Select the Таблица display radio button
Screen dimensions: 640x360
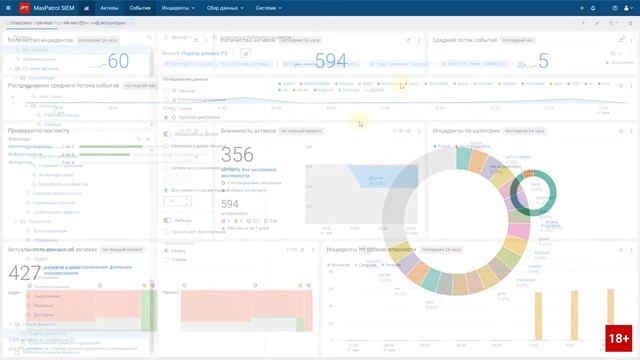click(166, 91)
